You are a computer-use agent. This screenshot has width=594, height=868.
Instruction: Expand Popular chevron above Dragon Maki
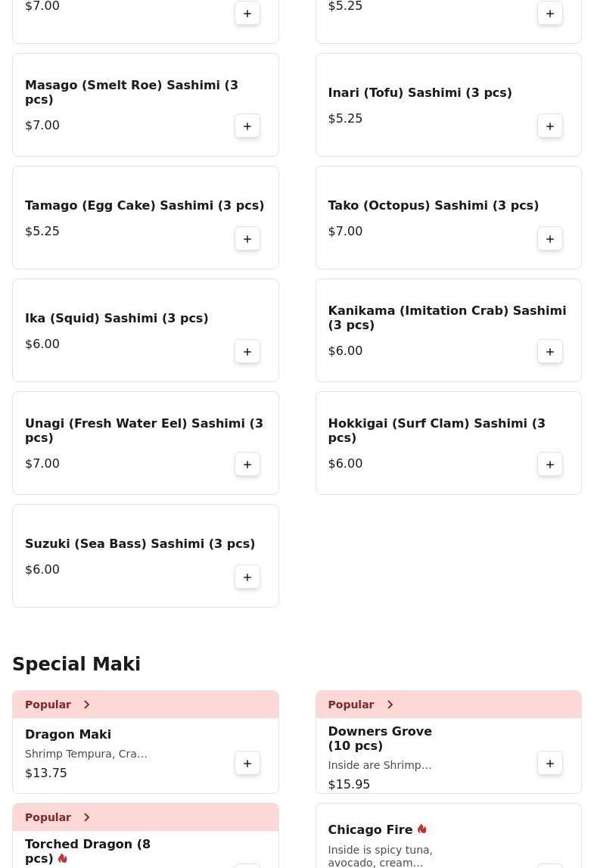(x=87, y=705)
